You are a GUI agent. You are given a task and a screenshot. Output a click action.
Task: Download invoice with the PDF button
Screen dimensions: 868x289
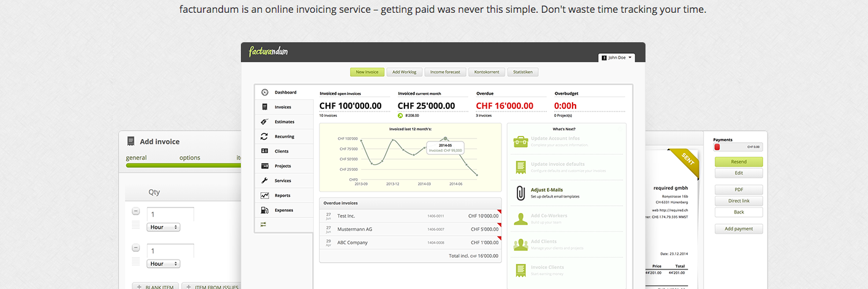(x=739, y=190)
